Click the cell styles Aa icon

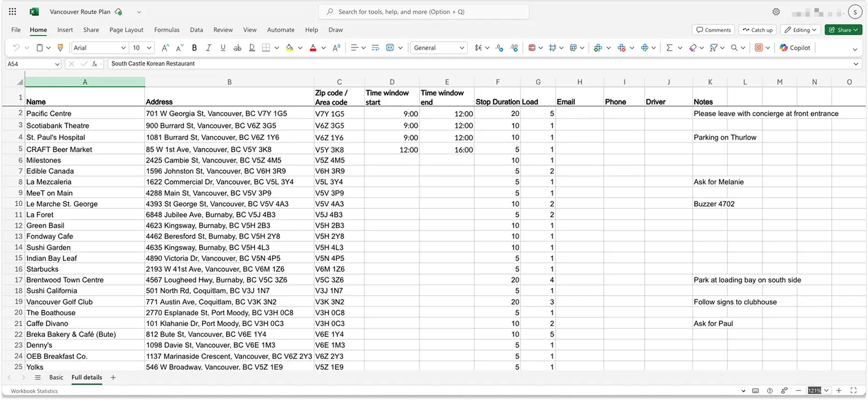click(336, 48)
